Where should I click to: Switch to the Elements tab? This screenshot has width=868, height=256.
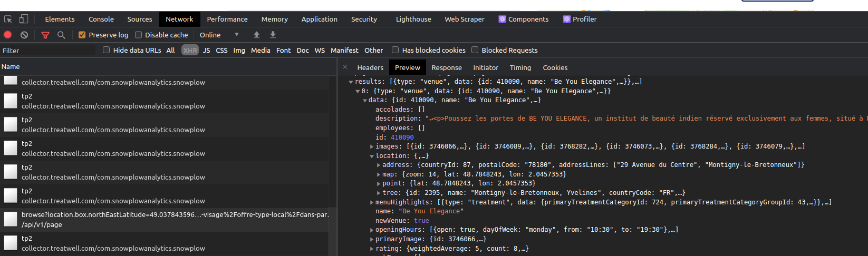[60, 19]
